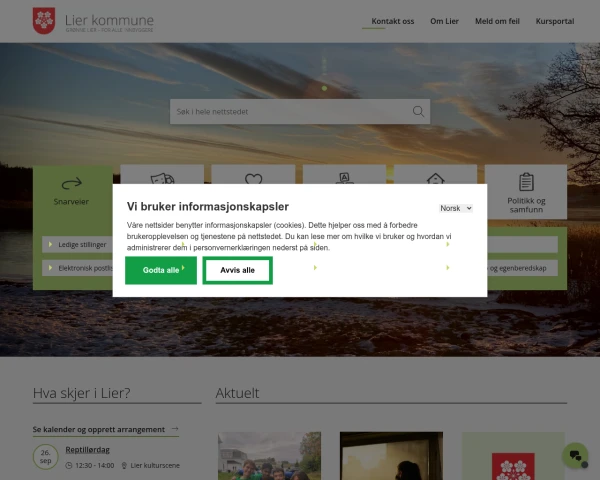Click the Hva skjer i Lier? heading
This screenshot has width=600, height=480.
tap(82, 393)
